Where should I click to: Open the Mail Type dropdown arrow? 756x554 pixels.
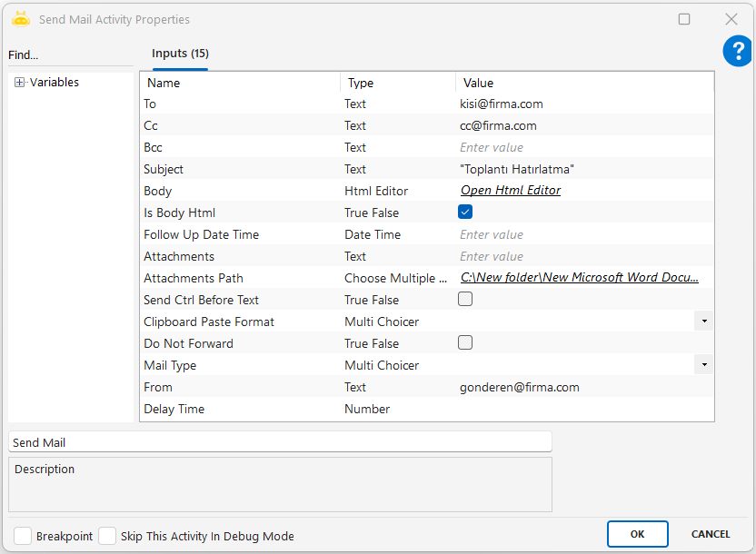pyautogui.click(x=704, y=365)
